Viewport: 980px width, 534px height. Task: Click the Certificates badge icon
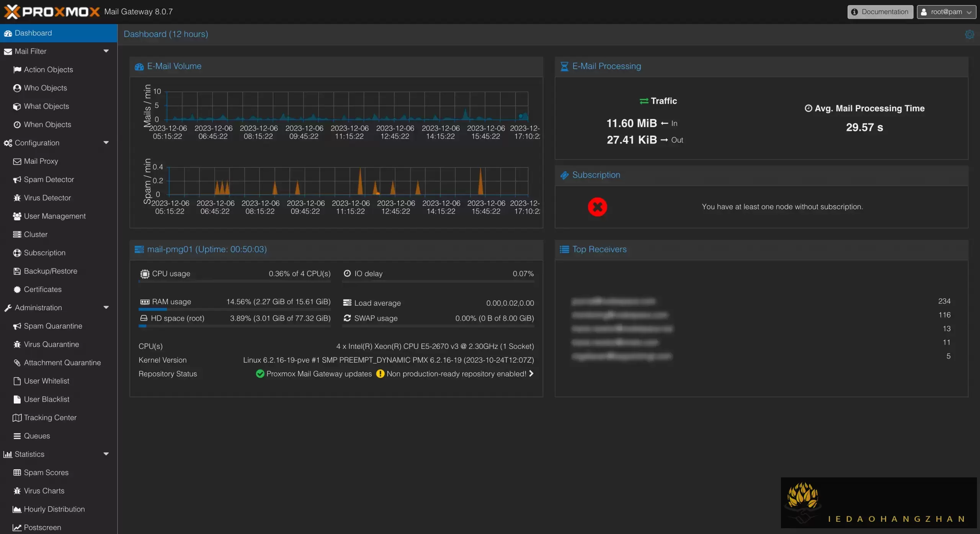[17, 290]
